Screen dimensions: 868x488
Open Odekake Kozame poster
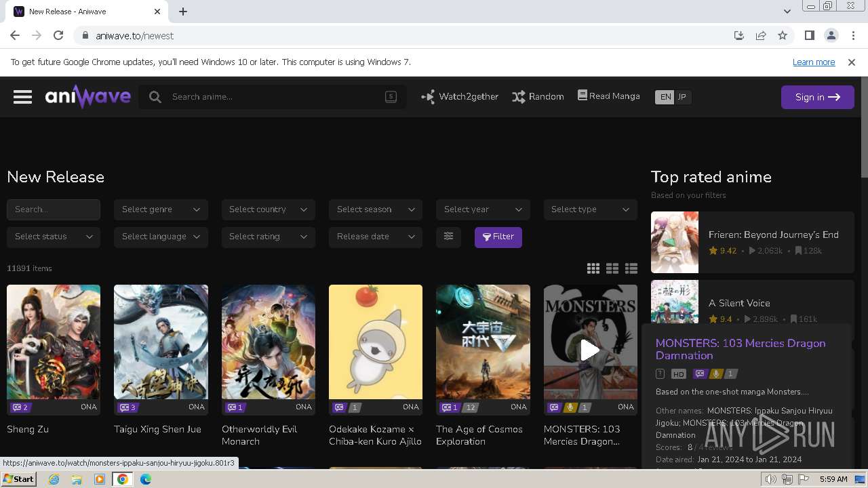click(376, 342)
